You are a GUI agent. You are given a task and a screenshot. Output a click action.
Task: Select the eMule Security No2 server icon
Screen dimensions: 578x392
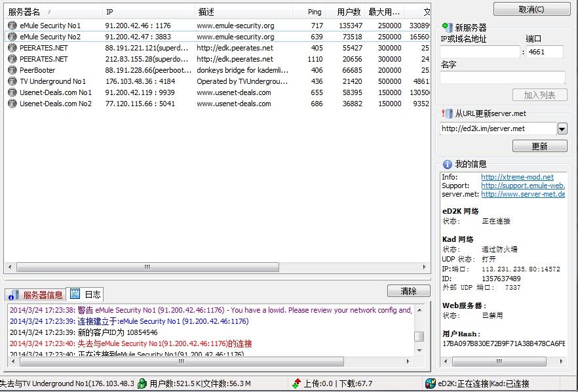click(x=12, y=37)
